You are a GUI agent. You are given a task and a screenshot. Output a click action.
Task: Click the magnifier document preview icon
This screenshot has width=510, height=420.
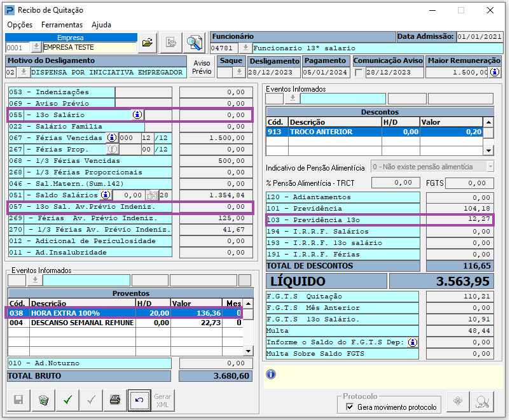[x=194, y=43]
